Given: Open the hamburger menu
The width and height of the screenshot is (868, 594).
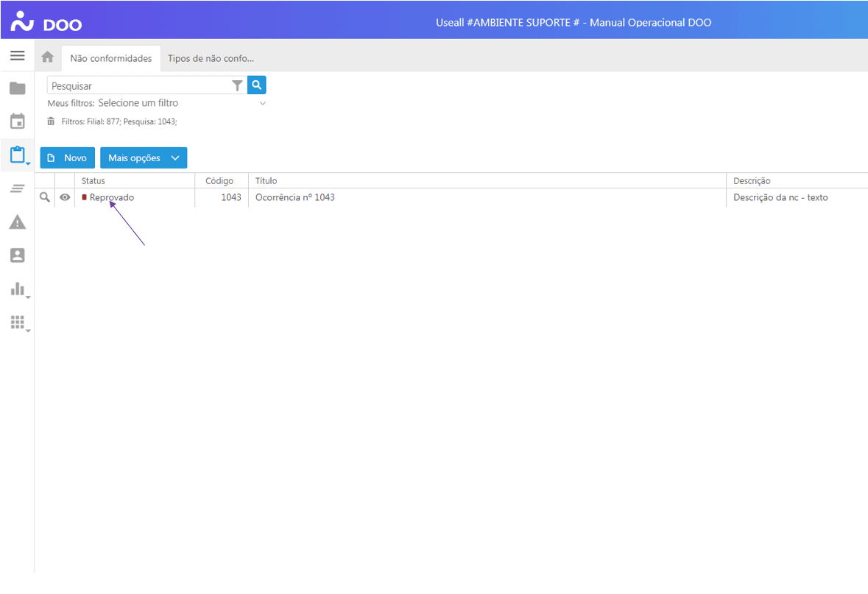Looking at the screenshot, I should (17, 55).
